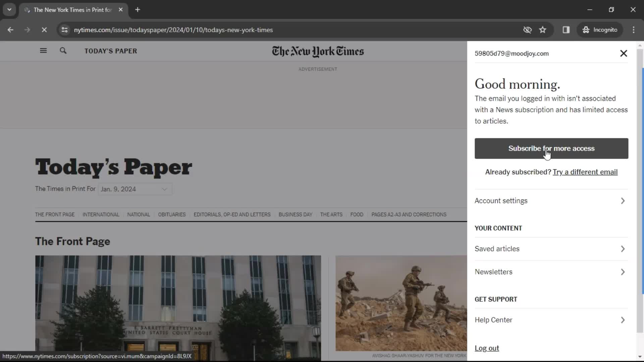
Task: Click the THE FRONT PAGE tab
Action: coord(54,215)
